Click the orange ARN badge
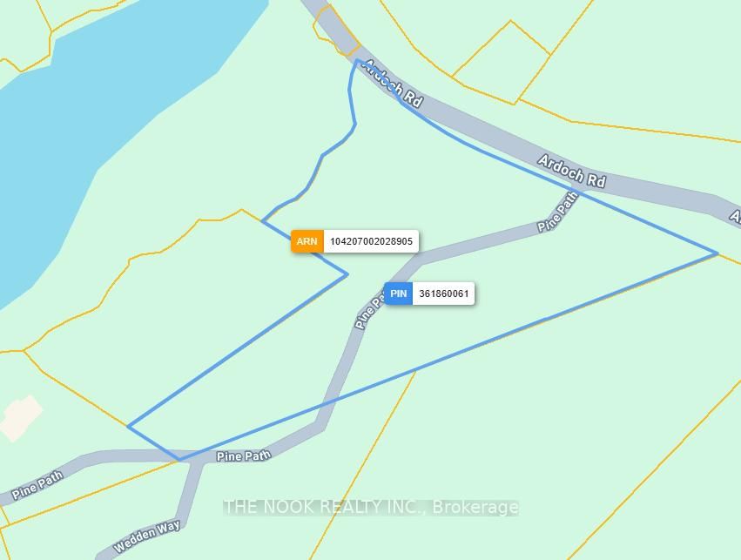This screenshot has height=560, width=741. pyautogui.click(x=307, y=241)
